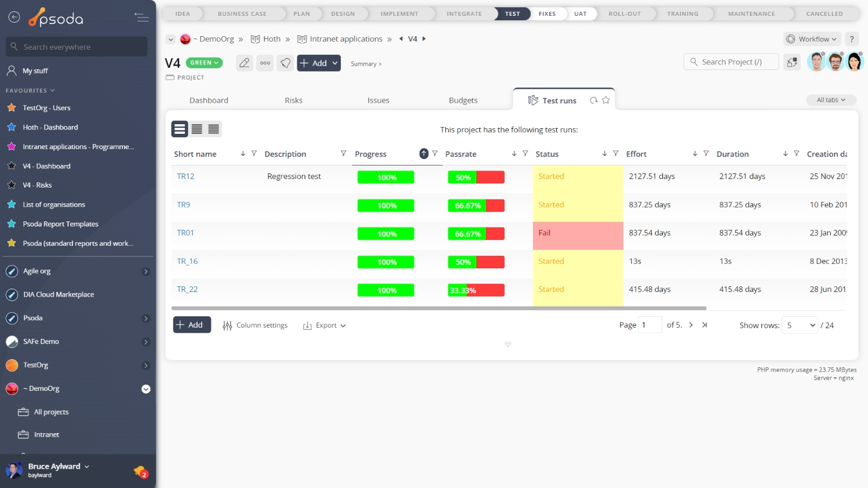Viewport: 868px width, 488px height.
Task: Switch to the Risks tab
Action: 293,101
